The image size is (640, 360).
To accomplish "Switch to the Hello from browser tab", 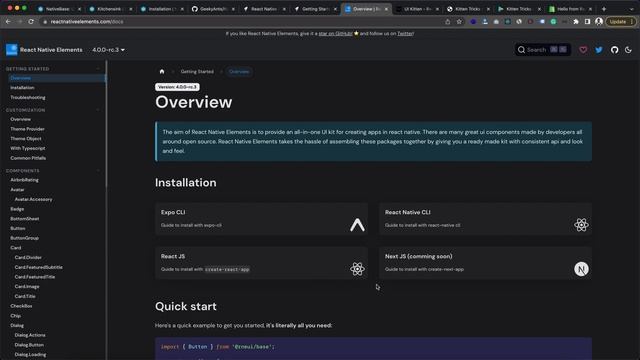I will pos(570,9).
